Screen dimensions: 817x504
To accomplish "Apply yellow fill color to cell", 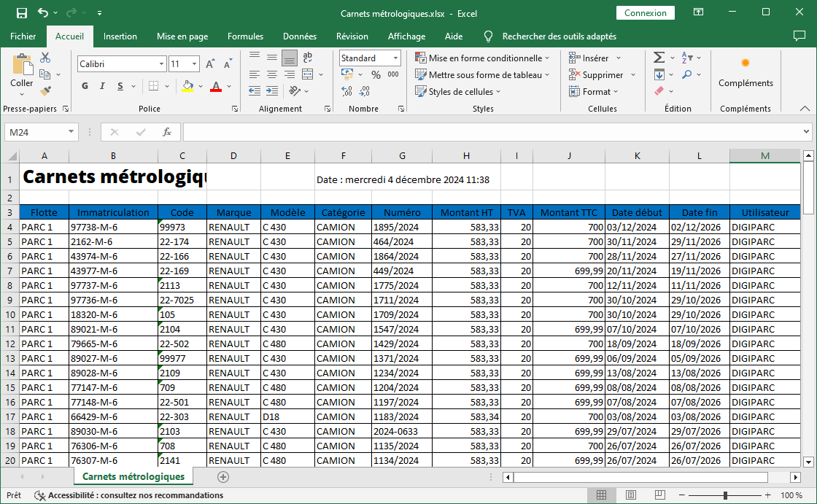I will (187, 86).
